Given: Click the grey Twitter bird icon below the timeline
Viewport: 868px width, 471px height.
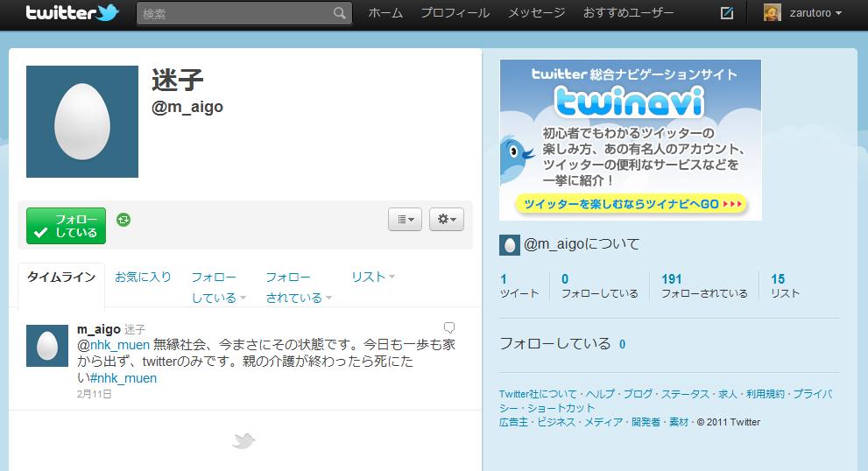Looking at the screenshot, I should (243, 441).
